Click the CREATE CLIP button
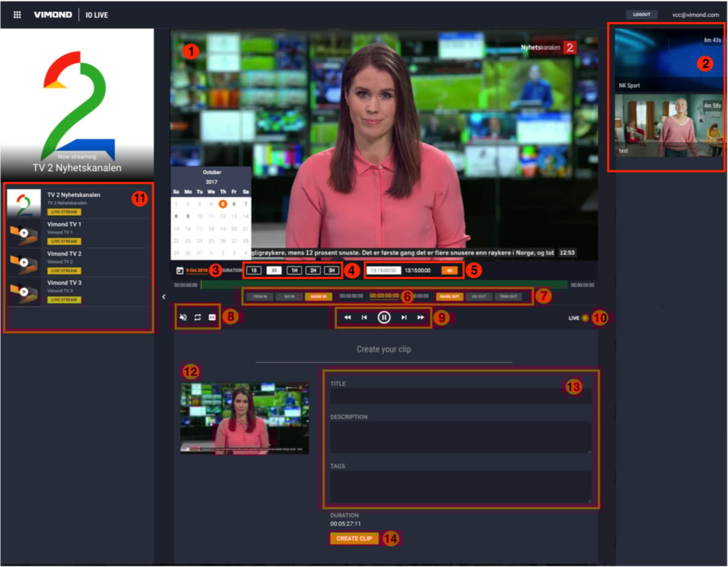Image resolution: width=728 pixels, height=567 pixels. click(x=354, y=538)
